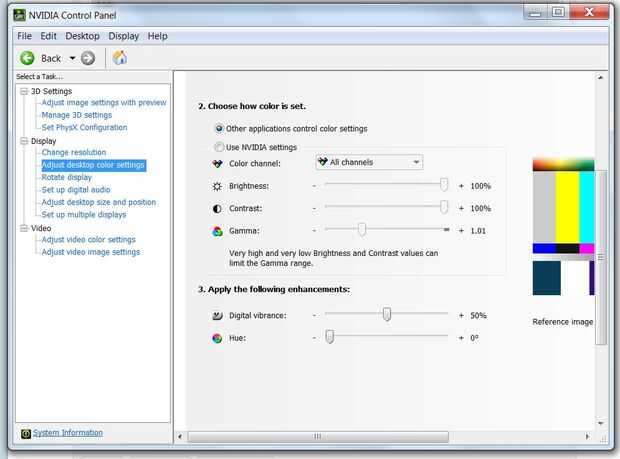
Task: Collapse the Display tree node
Action: tap(24, 141)
